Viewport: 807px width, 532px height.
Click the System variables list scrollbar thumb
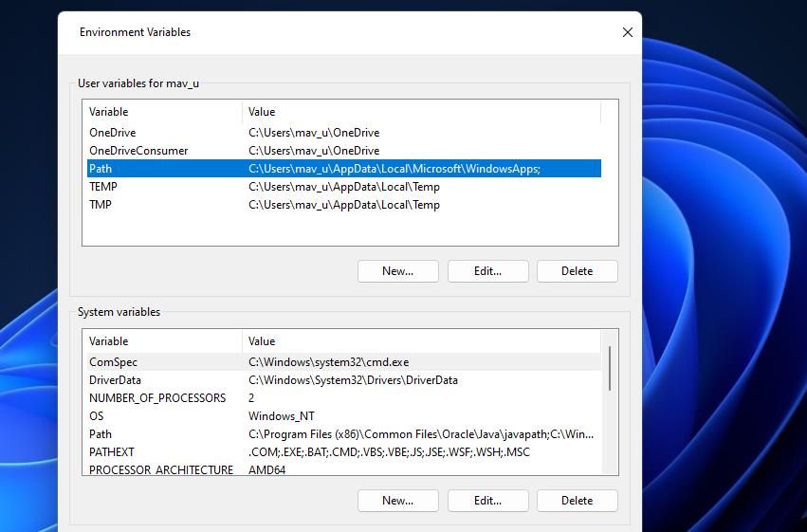610,368
